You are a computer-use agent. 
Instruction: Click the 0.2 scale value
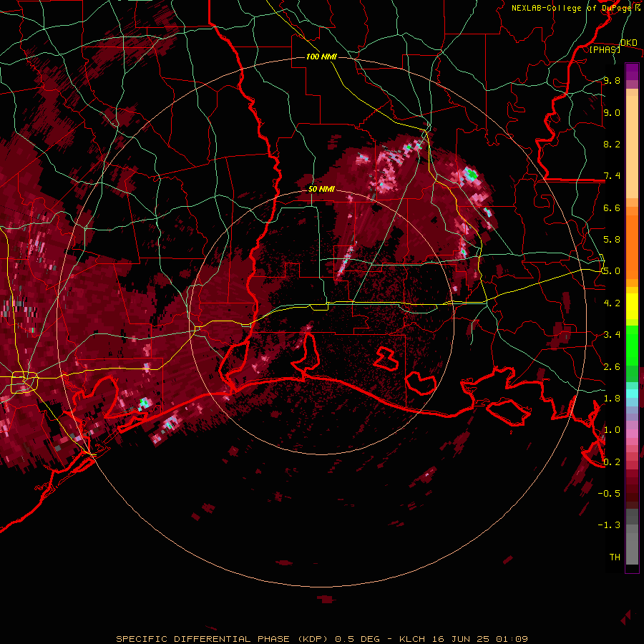[612, 462]
